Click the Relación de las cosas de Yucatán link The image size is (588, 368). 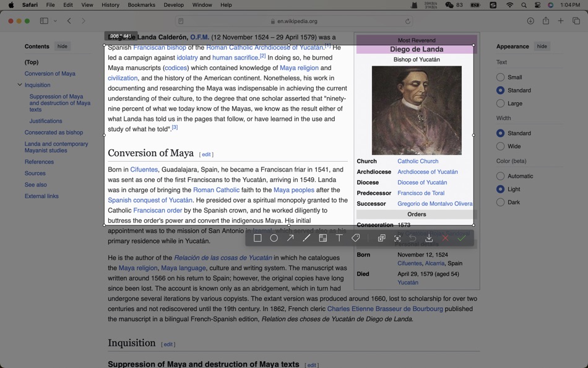click(x=223, y=258)
